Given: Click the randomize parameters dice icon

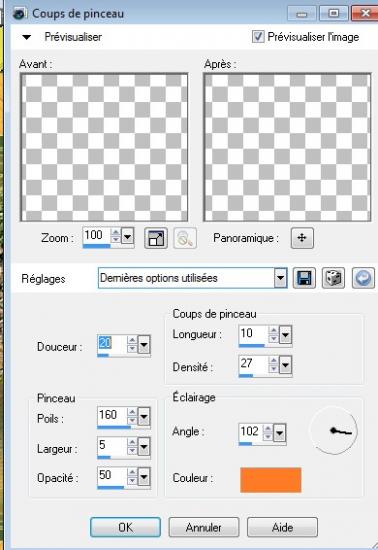Looking at the screenshot, I should coord(333,279).
